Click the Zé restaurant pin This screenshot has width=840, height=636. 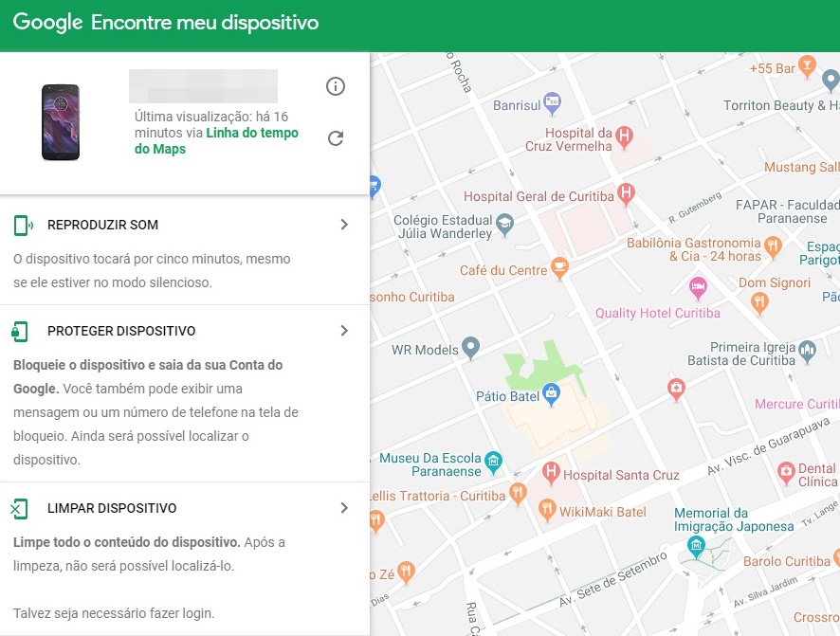click(x=406, y=572)
